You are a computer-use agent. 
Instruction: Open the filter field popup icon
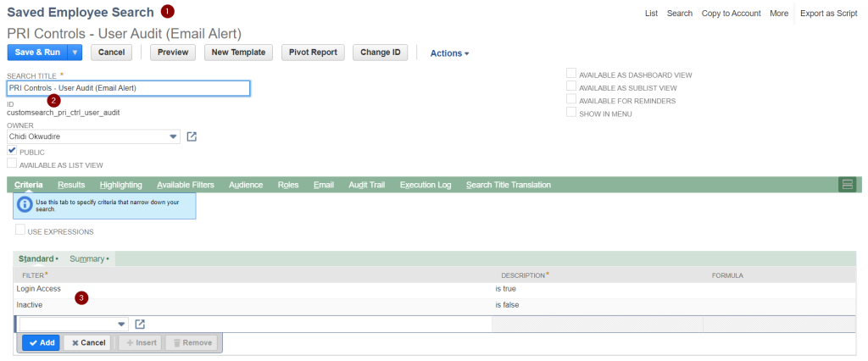tap(140, 325)
